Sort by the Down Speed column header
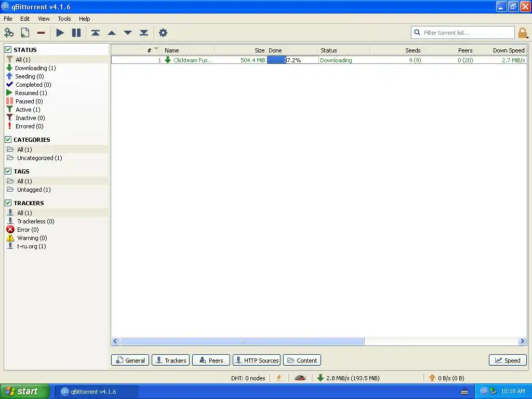The width and height of the screenshot is (532, 399). 500,50
